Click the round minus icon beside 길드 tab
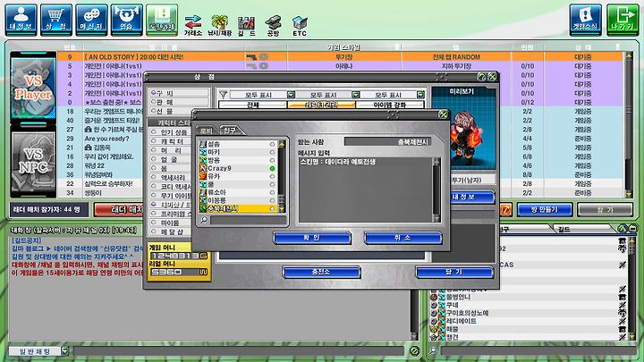The width and height of the screenshot is (644, 362). pos(632,229)
